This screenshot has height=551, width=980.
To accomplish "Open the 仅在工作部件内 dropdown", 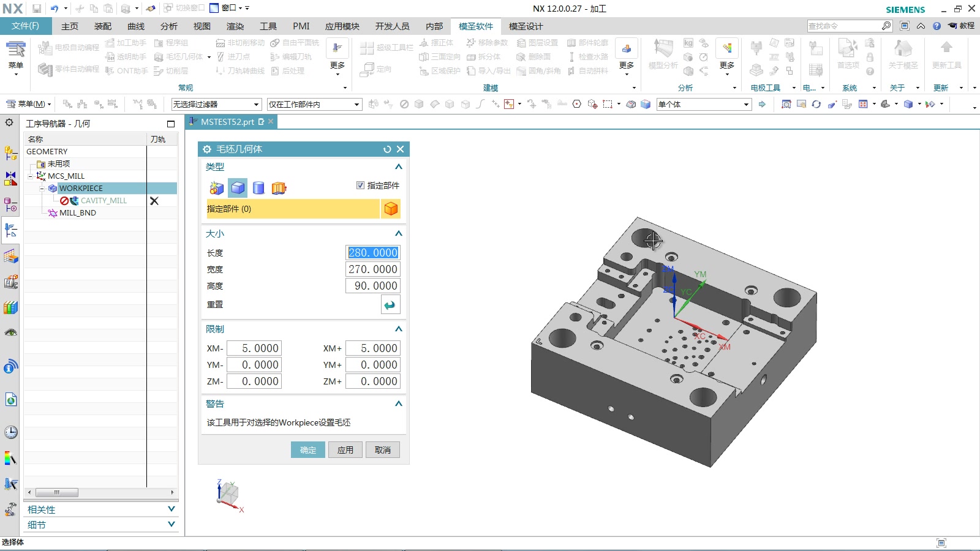I will tap(314, 105).
